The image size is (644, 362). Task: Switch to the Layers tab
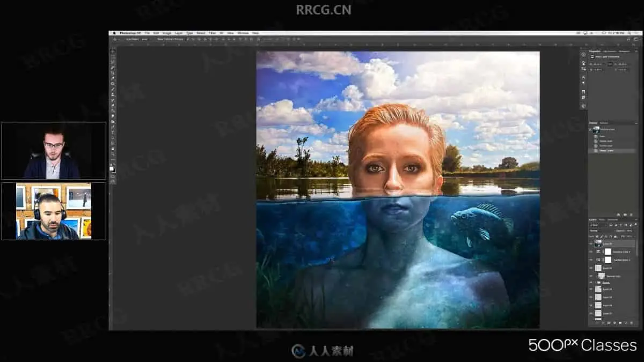(x=592, y=219)
